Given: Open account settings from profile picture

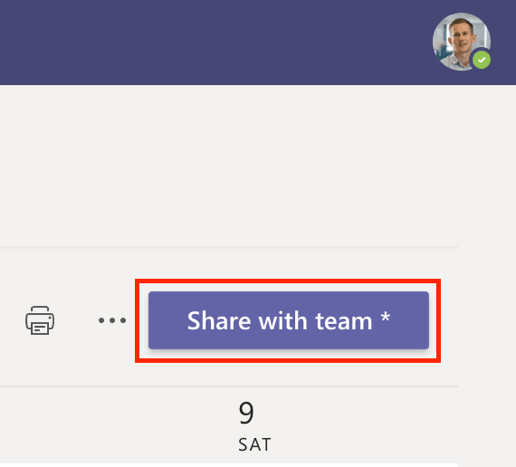Looking at the screenshot, I should (461, 42).
